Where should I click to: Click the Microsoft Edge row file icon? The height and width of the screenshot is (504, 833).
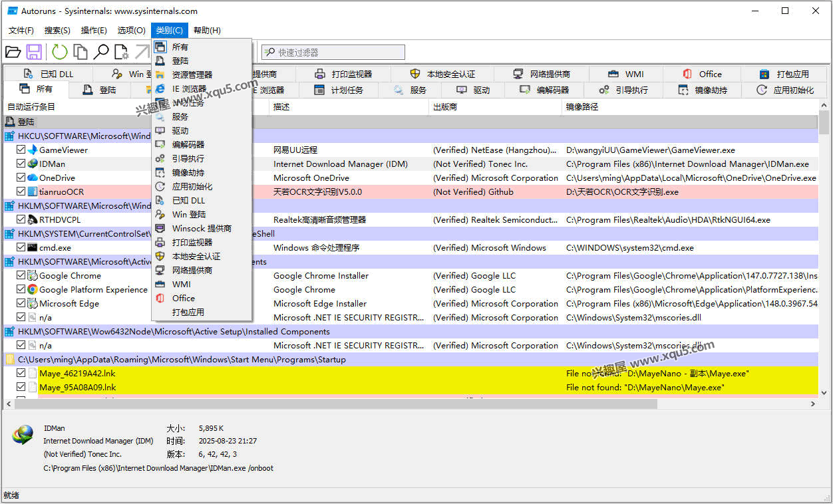32,304
